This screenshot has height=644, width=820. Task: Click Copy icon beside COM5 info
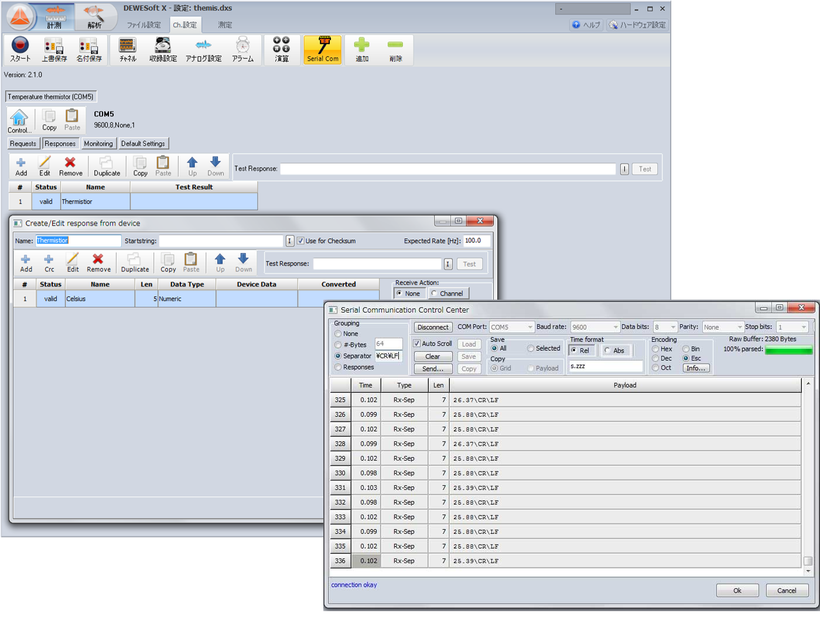click(x=49, y=120)
